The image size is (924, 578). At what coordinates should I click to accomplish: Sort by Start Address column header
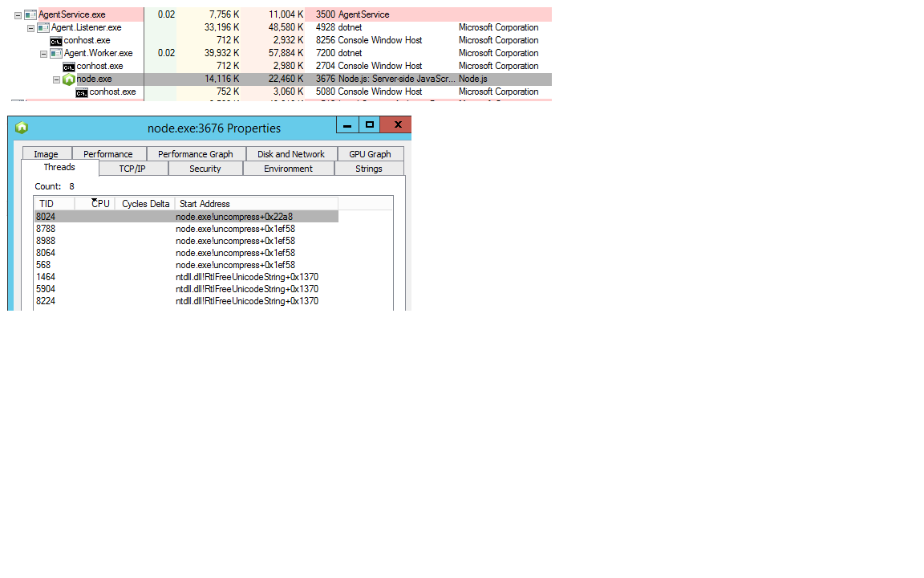tap(257, 203)
